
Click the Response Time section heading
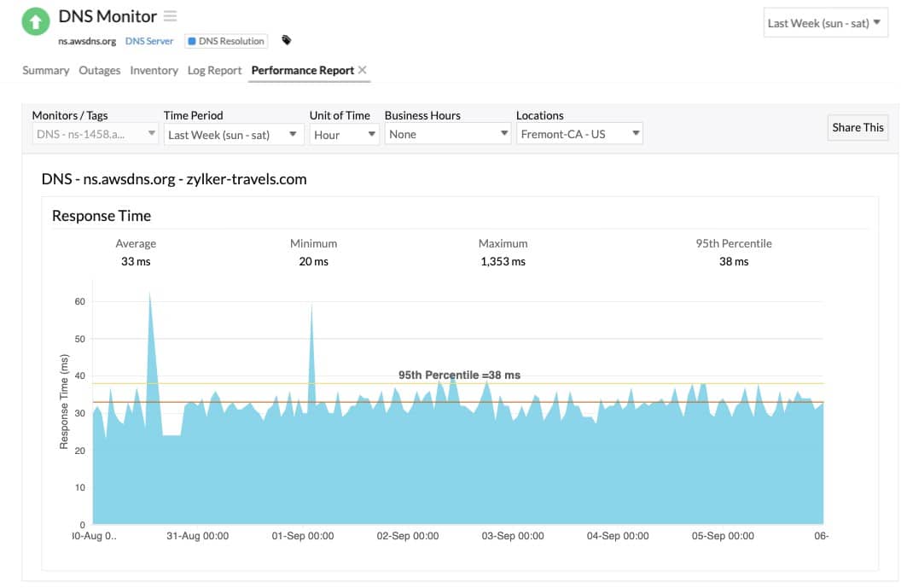pos(102,216)
